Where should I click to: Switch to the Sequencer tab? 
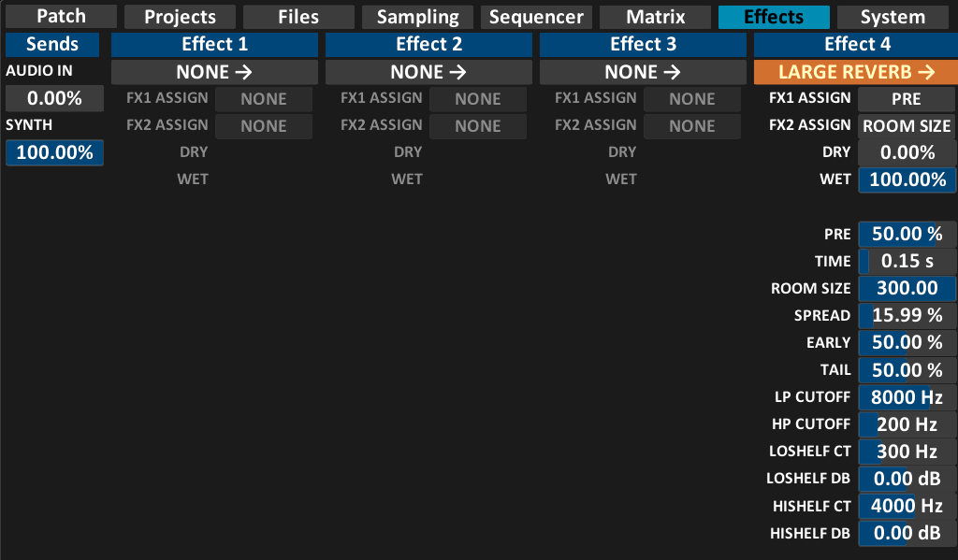point(536,17)
